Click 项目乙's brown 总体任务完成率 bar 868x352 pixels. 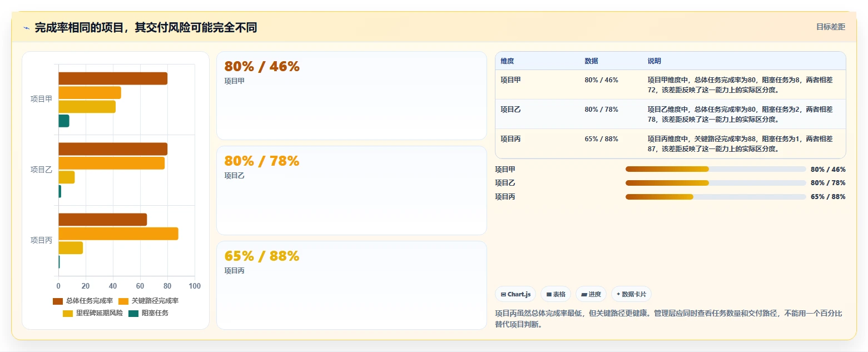point(113,149)
